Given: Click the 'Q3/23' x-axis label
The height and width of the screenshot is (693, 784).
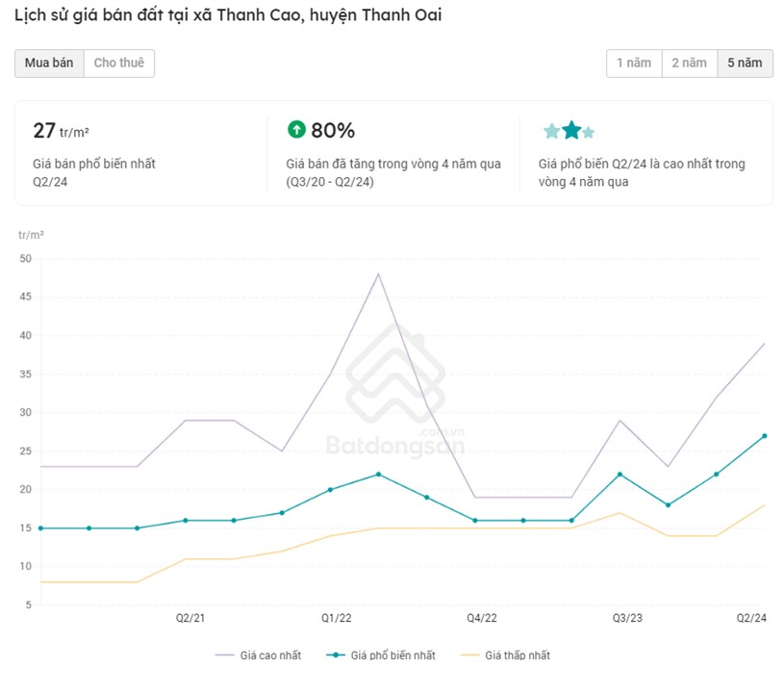Looking at the screenshot, I should point(627,618).
